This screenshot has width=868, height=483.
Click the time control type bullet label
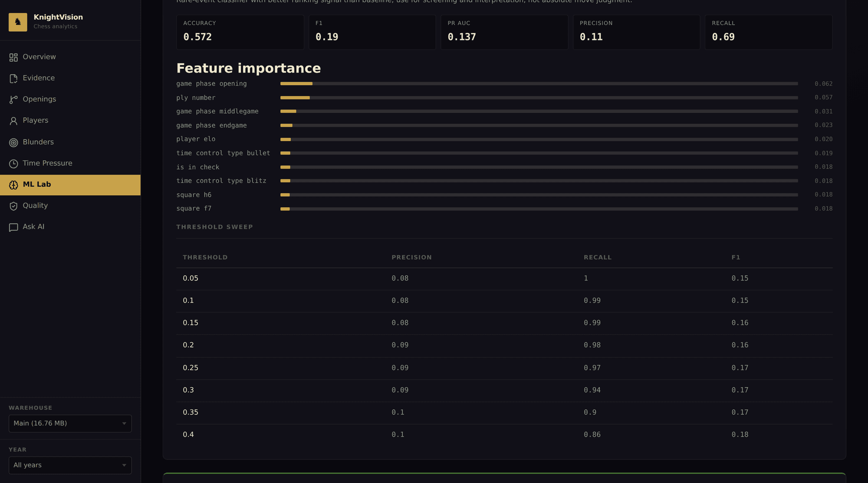(223, 153)
